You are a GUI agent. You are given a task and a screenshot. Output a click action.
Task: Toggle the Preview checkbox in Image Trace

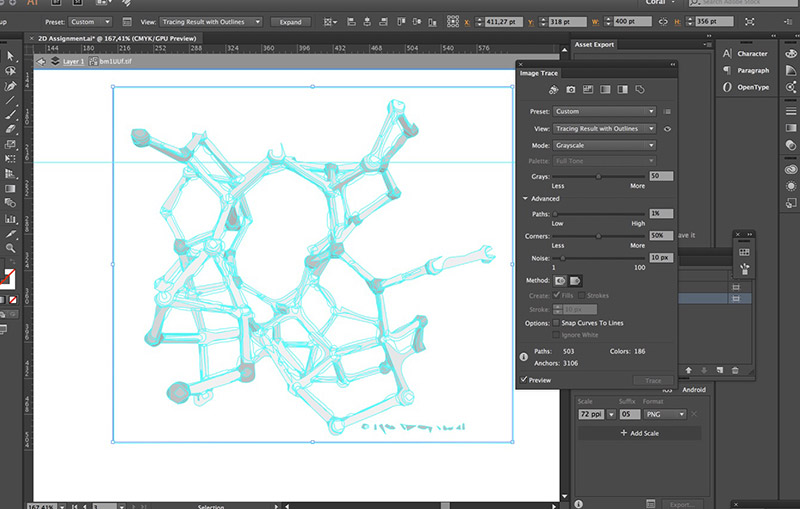tap(523, 380)
